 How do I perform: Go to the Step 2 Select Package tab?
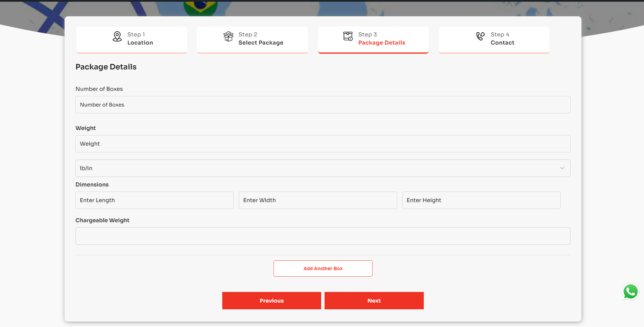tap(253, 39)
